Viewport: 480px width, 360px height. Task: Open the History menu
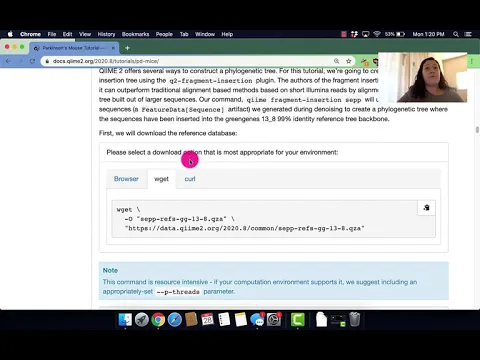coord(106,34)
